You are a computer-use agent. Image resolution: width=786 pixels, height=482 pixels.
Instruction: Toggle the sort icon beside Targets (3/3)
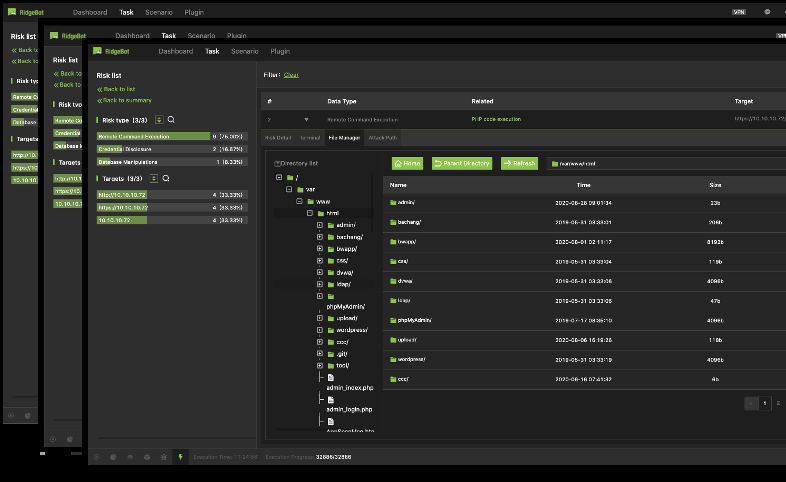click(154, 178)
